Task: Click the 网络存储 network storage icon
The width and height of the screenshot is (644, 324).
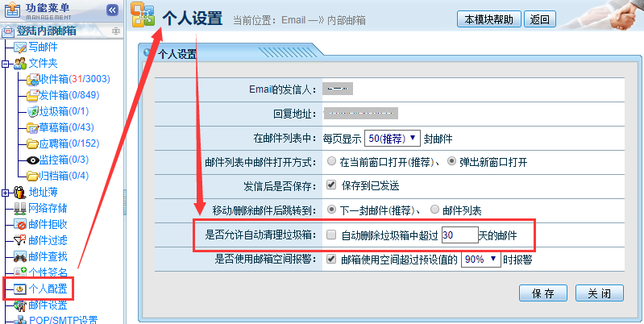Action: pos(20,208)
